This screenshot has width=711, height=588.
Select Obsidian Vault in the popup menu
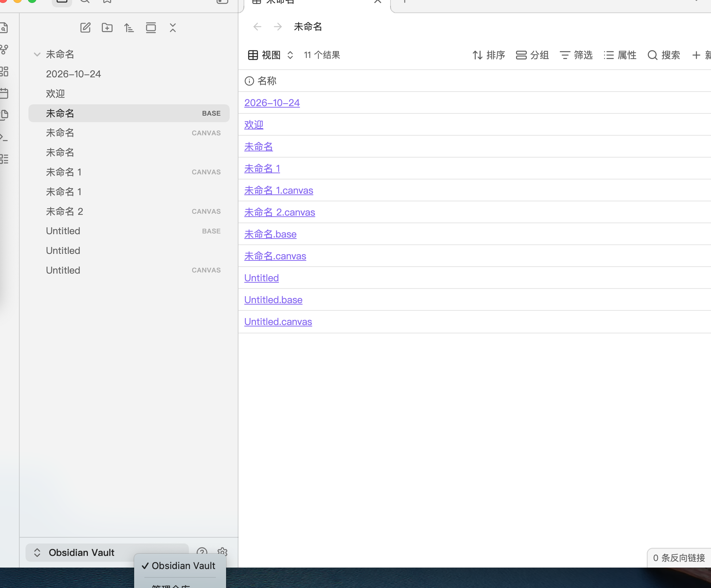[x=180, y=566]
